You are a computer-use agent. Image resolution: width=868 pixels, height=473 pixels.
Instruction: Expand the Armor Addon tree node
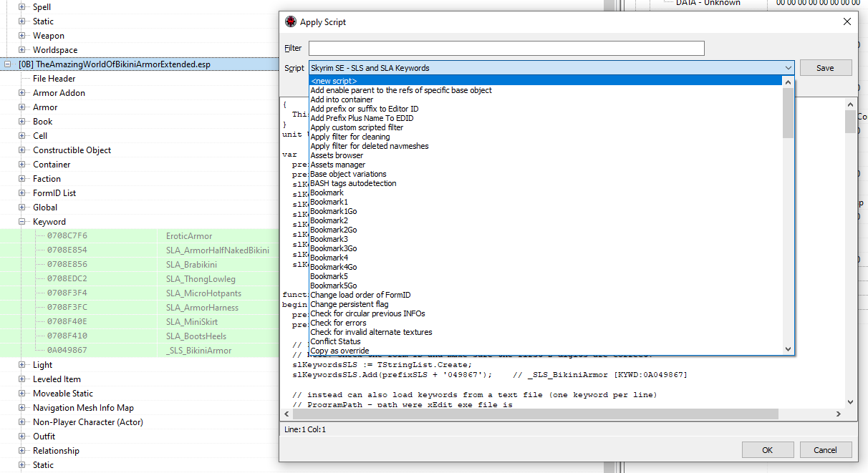[21, 93]
